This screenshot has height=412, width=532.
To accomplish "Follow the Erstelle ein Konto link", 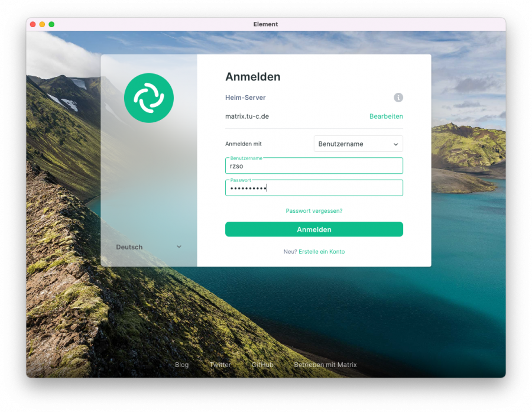I will click(x=322, y=252).
